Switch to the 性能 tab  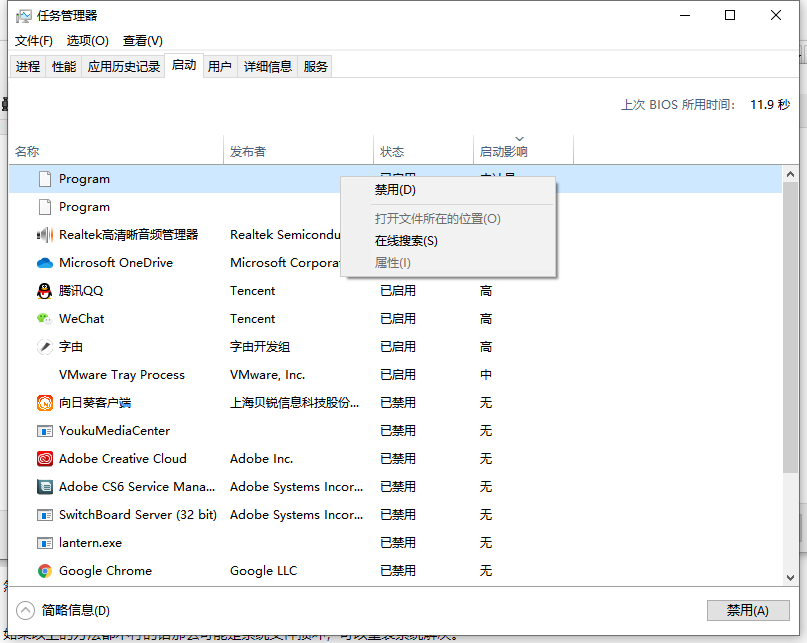click(x=63, y=66)
